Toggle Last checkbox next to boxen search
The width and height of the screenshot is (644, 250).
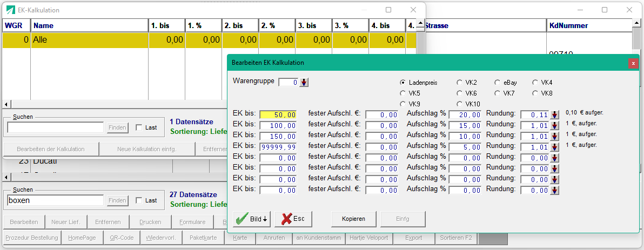coord(139,200)
